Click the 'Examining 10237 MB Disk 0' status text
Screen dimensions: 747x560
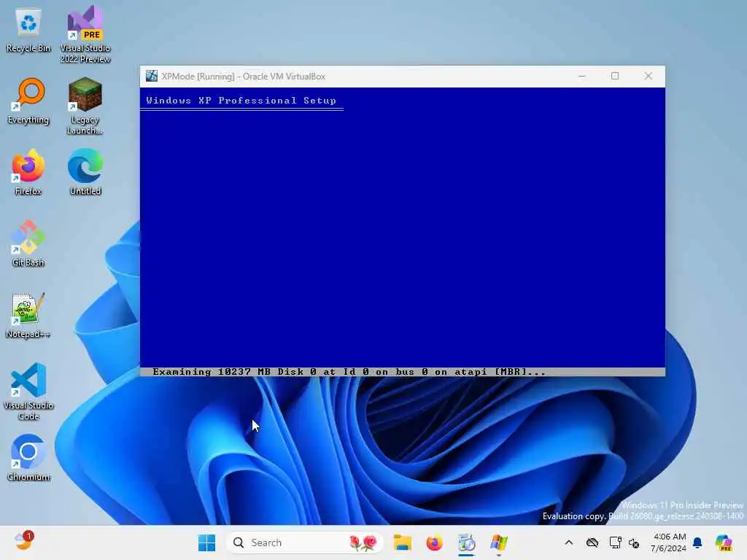click(x=349, y=372)
